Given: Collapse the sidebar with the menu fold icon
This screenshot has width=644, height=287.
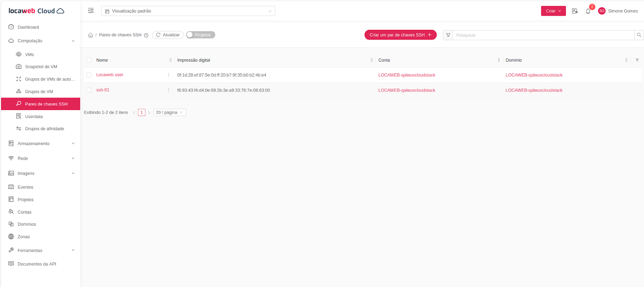Looking at the screenshot, I should coord(91,10).
